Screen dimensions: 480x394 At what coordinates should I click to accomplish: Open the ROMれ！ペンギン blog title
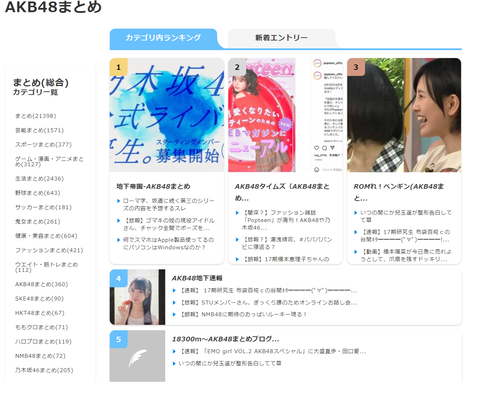399,192
